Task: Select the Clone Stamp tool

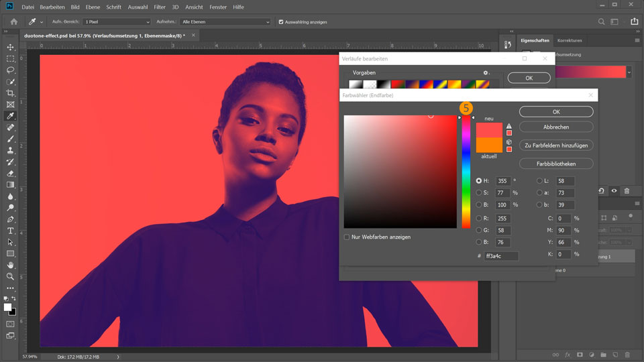Action: (11, 151)
